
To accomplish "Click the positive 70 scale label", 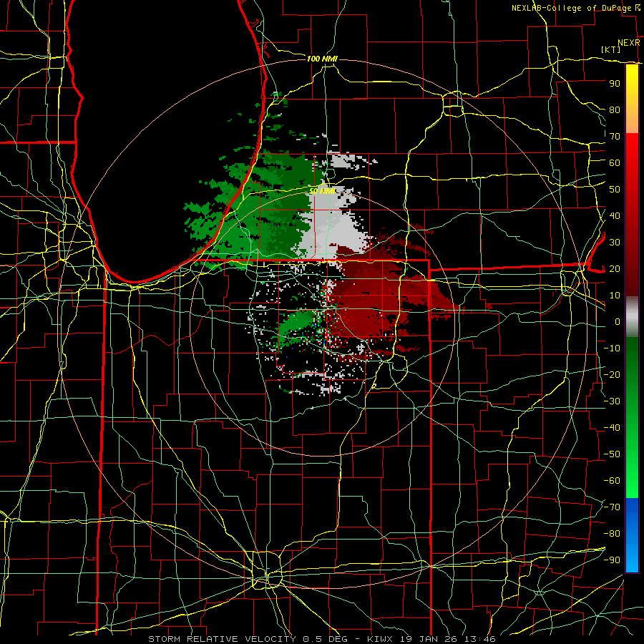I will tap(615, 137).
